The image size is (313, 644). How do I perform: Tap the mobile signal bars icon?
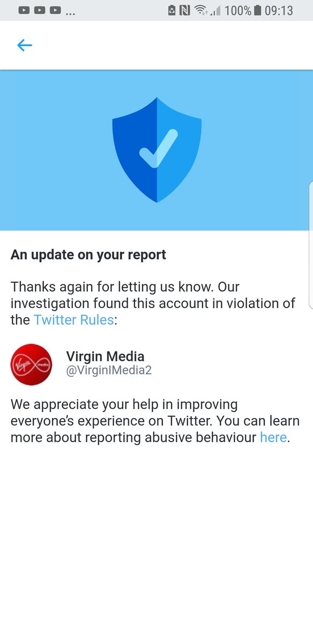pyautogui.click(x=215, y=10)
